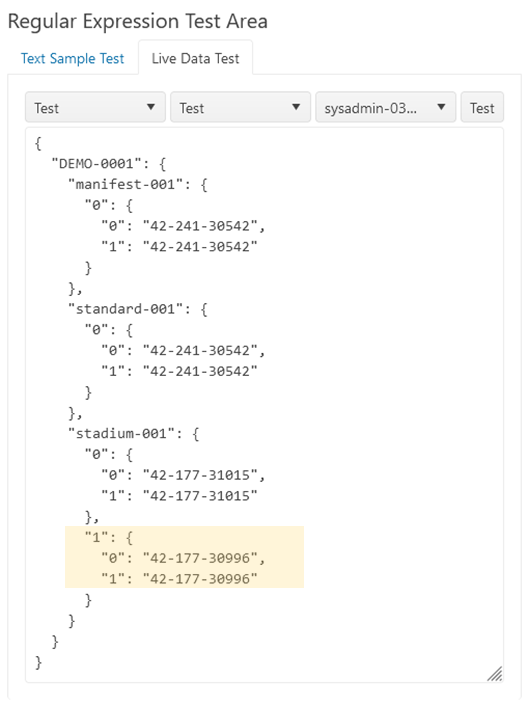
Task: Click the Test button beside sysadmin dropdown
Action: tap(482, 108)
